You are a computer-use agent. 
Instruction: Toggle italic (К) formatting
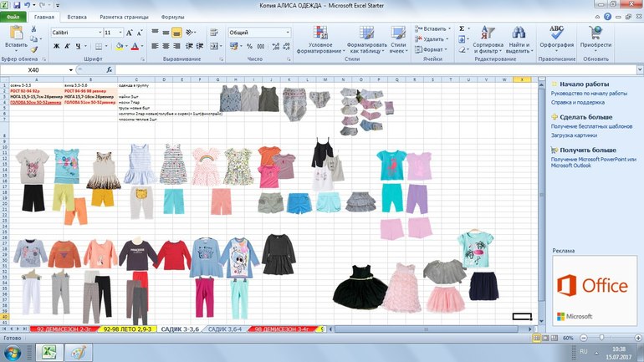67,47
